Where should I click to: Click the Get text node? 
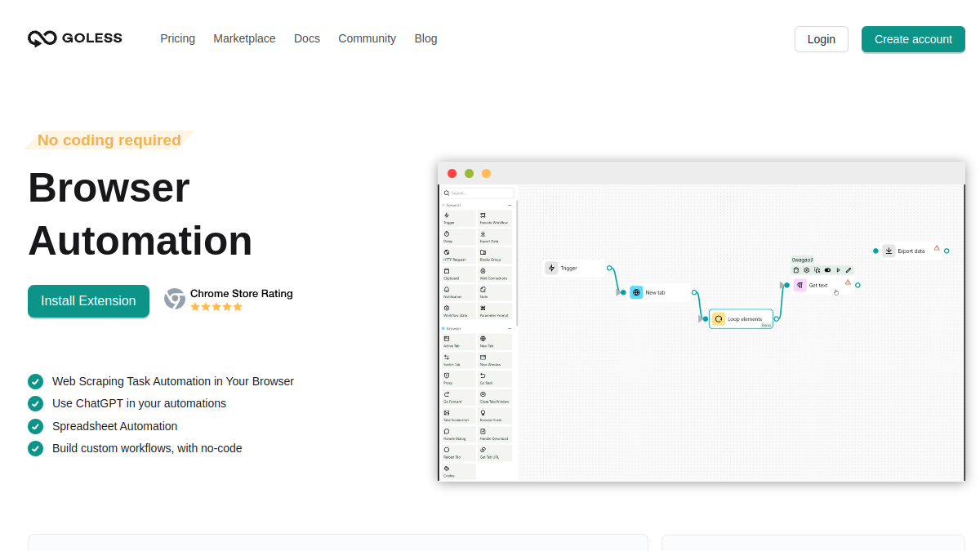[823, 285]
